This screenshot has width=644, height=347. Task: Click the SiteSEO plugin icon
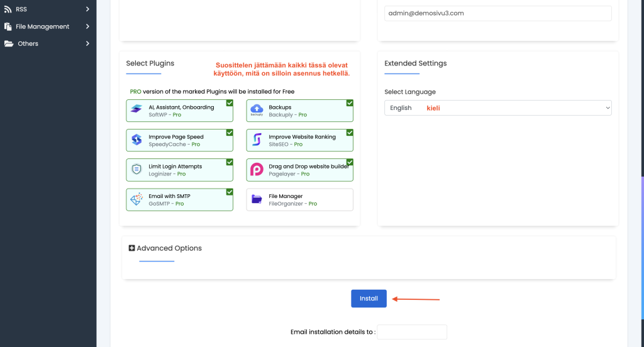(257, 140)
